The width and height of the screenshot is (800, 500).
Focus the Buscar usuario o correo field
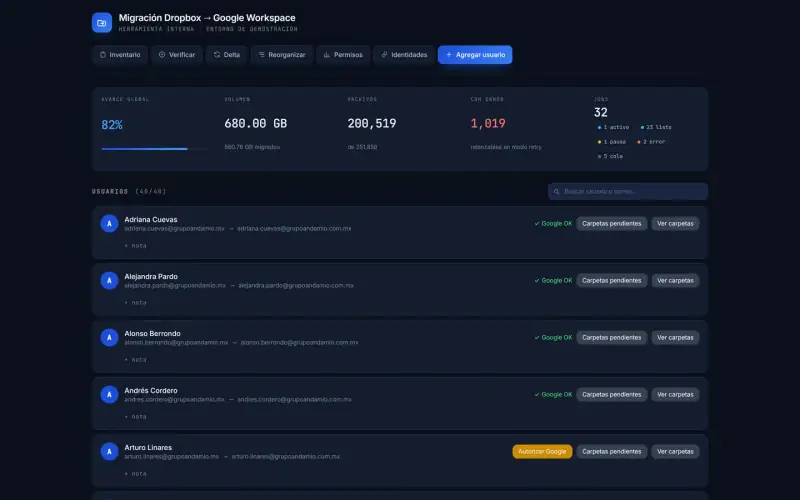628,191
